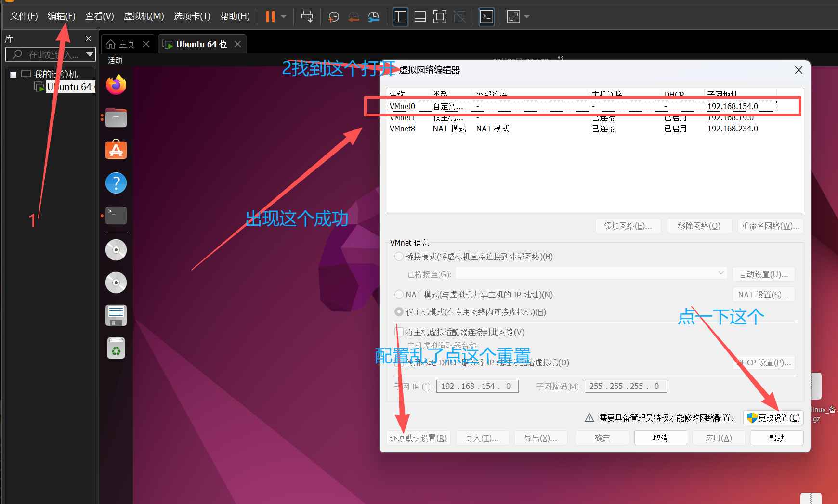
Task: Open Terminal from the Ubuntu dock
Action: point(116,216)
